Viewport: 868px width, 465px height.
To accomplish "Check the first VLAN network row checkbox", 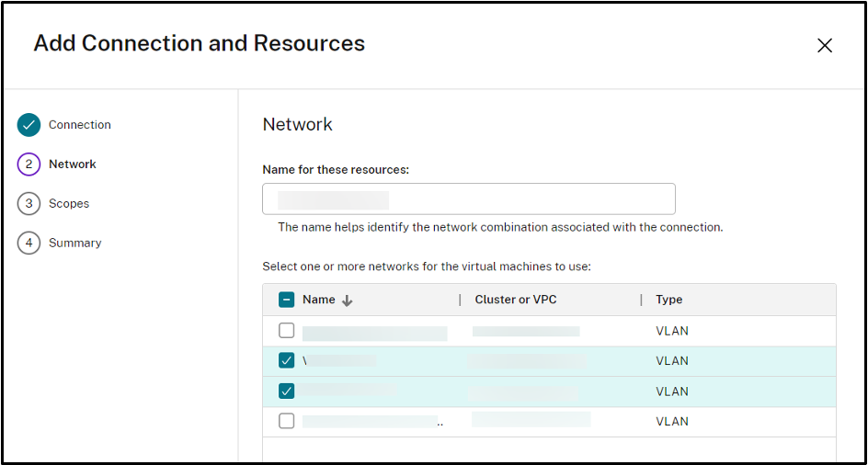I will click(x=286, y=331).
